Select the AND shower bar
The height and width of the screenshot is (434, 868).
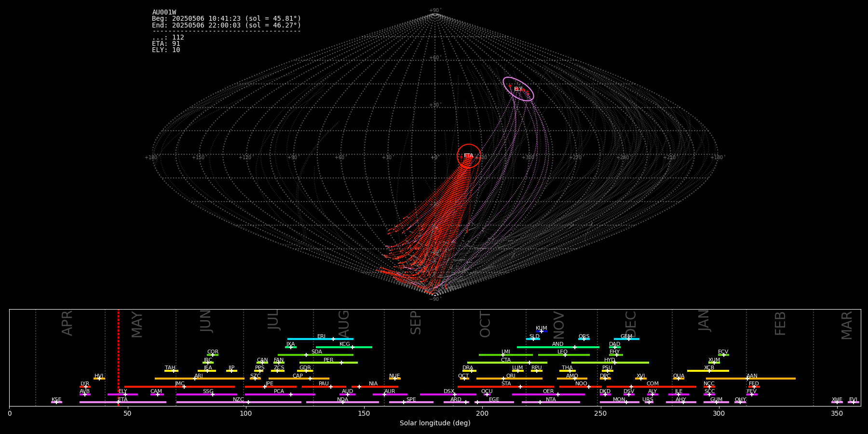point(558,347)
